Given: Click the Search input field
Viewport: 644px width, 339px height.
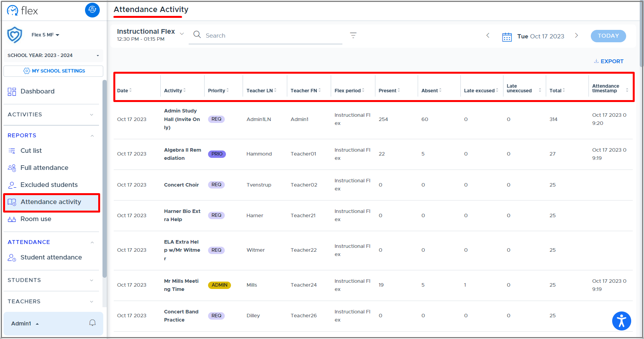Looking at the screenshot, I should pyautogui.click(x=266, y=36).
